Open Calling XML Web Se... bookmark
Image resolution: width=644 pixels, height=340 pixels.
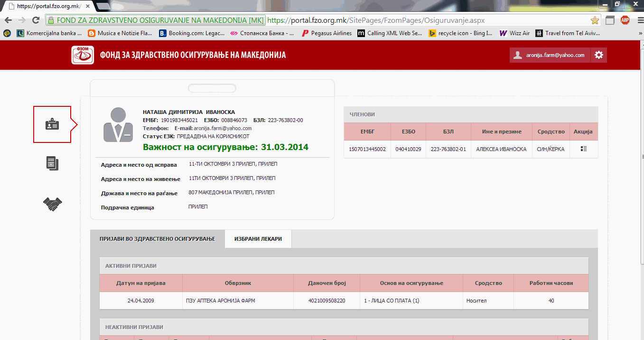(x=390, y=33)
